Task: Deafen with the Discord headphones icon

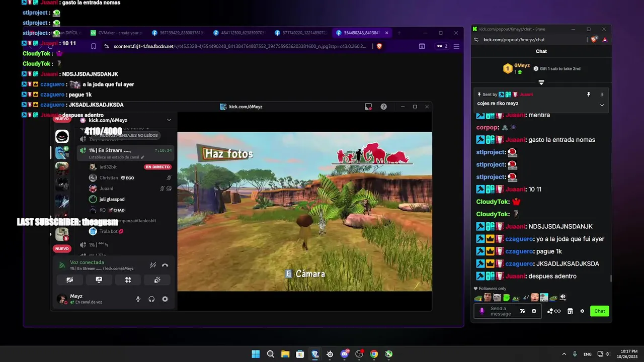Action: (x=151, y=299)
